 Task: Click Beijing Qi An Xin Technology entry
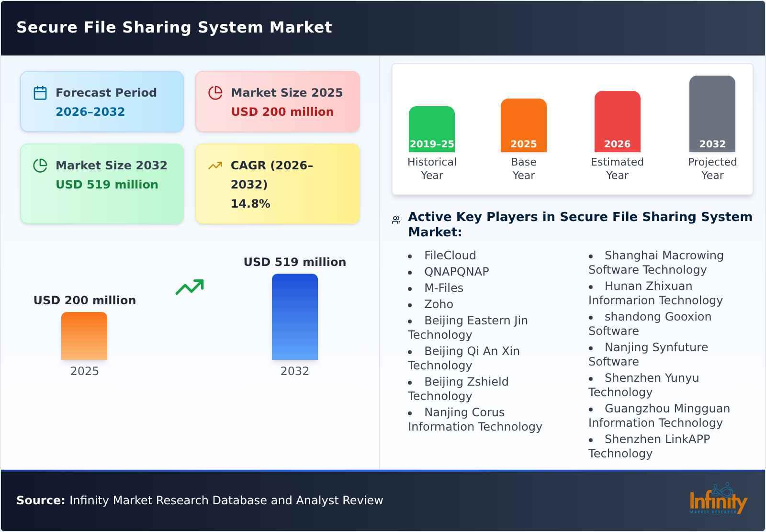464,358
